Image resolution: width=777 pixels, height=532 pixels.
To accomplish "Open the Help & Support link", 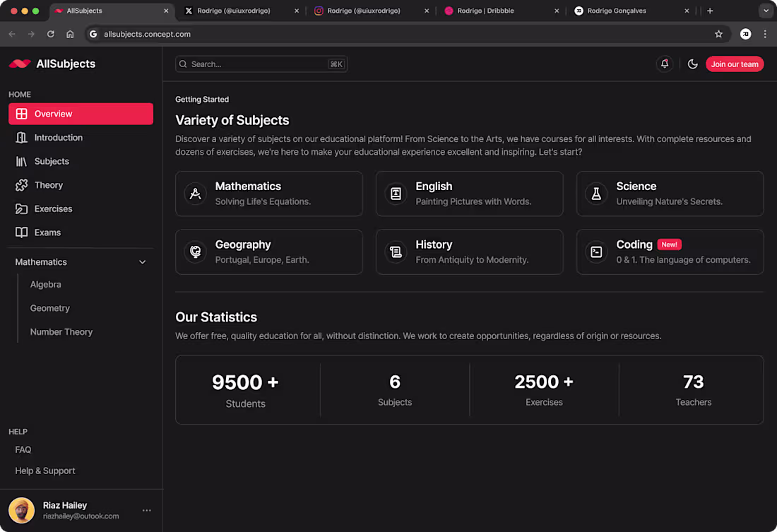I will click(45, 471).
